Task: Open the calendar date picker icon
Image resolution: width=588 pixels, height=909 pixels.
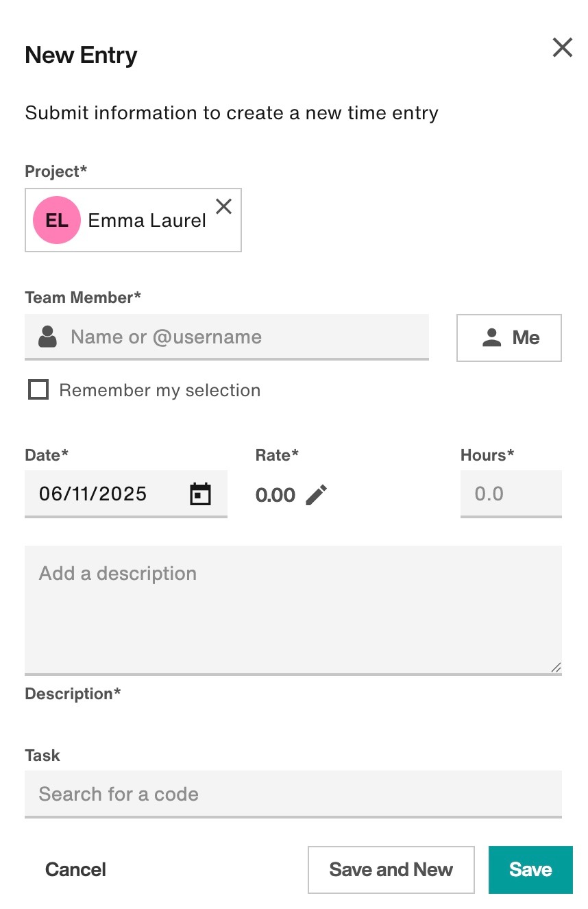Action: pos(200,494)
